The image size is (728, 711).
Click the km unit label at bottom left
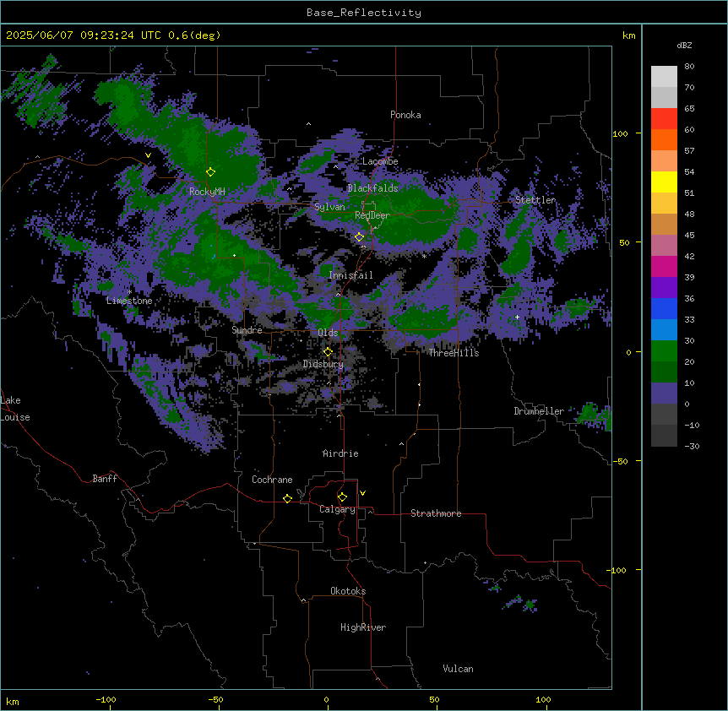[x=13, y=701]
